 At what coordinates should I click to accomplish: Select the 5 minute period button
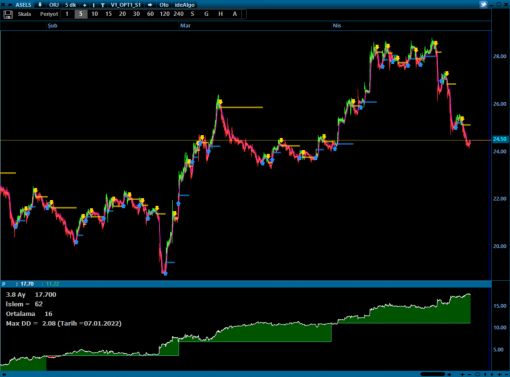(81, 14)
